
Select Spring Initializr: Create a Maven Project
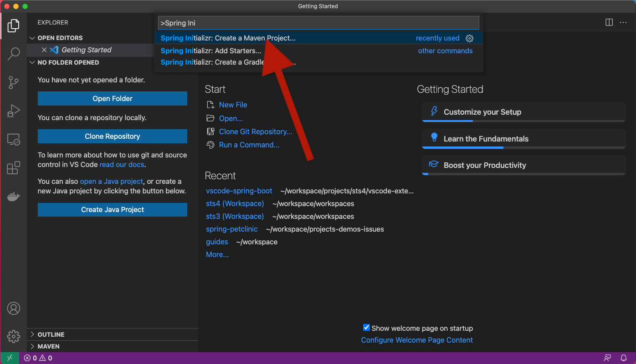point(318,38)
